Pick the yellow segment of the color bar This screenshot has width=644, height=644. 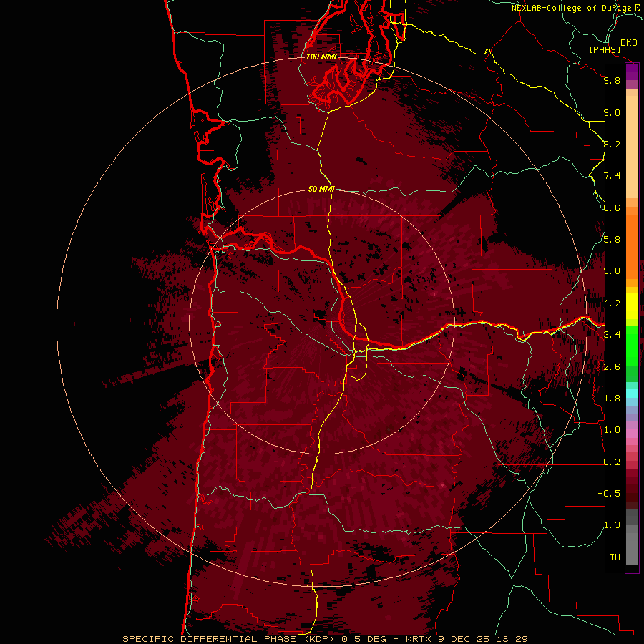click(632, 306)
